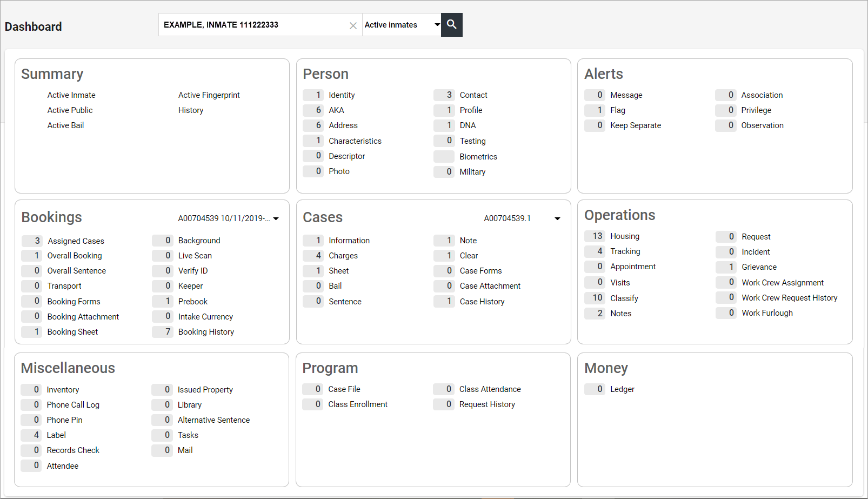Open the Active inmates dropdown

tap(402, 25)
